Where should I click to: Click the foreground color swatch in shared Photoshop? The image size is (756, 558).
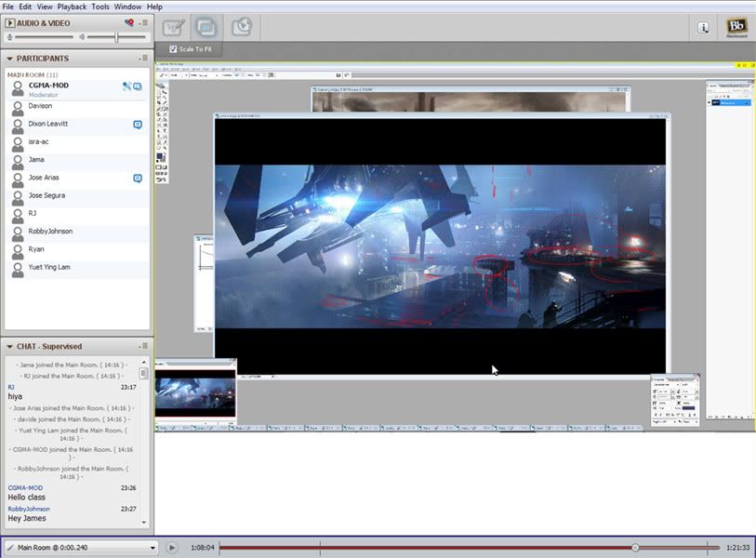(x=160, y=157)
